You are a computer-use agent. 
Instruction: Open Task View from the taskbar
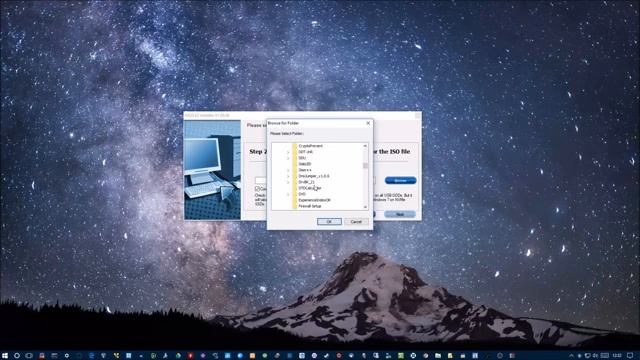point(29,356)
